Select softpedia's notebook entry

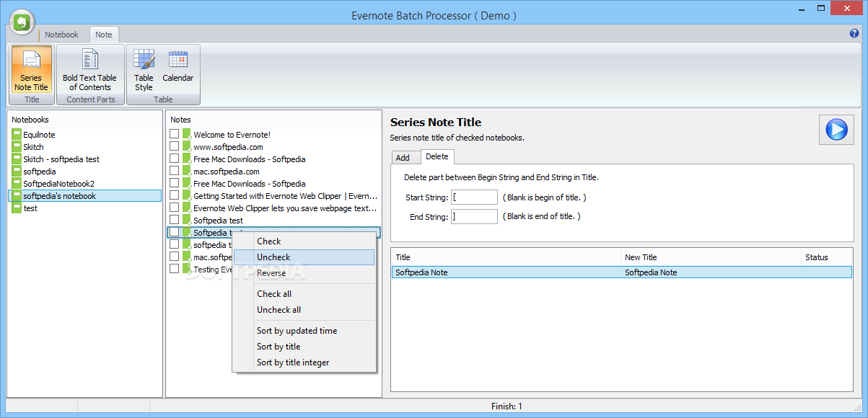click(x=85, y=196)
